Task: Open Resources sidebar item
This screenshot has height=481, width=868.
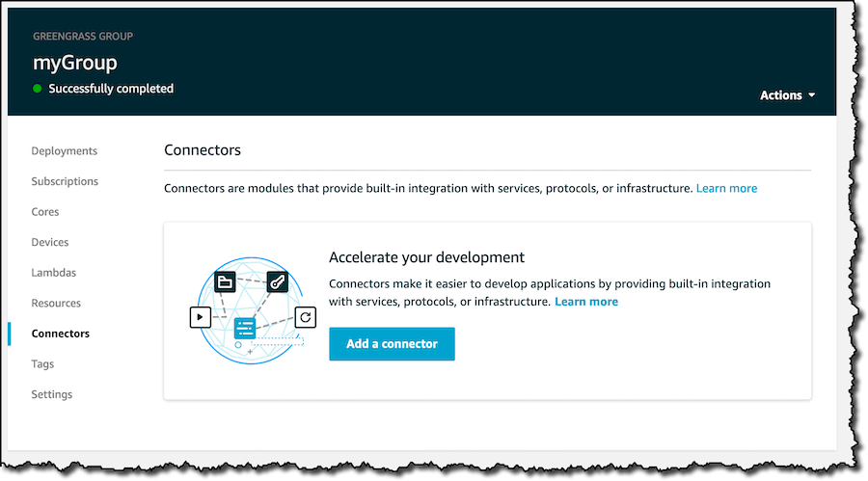Action: coord(56,304)
